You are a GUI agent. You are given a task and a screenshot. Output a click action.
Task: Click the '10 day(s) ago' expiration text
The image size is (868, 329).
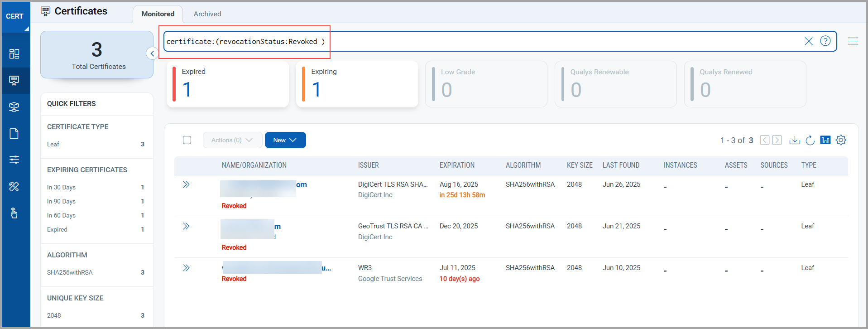tap(459, 279)
